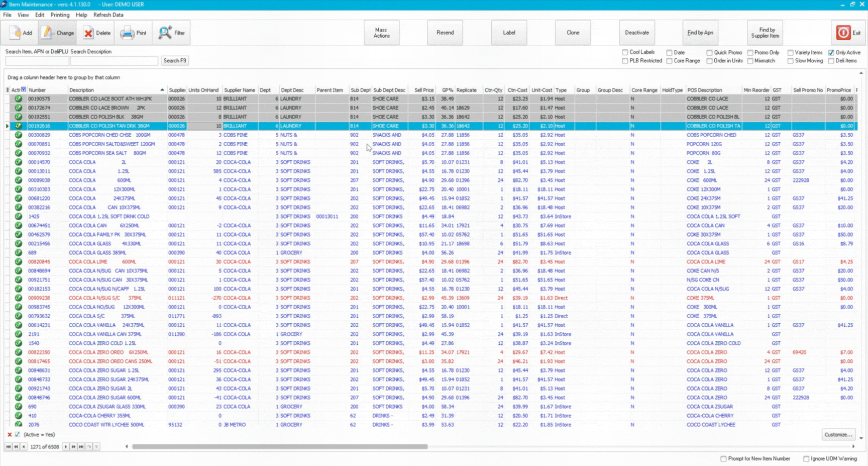Go to previous page navigator button
Viewport: 868px width, 466px height.
pyautogui.click(x=16, y=446)
